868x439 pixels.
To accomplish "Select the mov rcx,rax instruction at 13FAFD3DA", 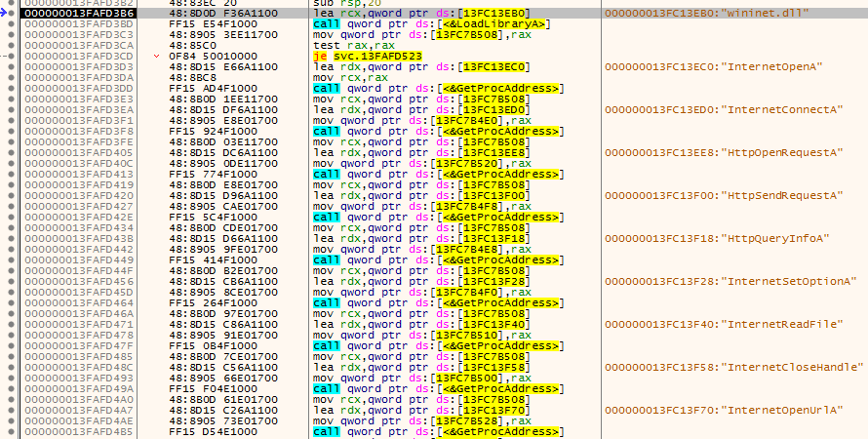I will click(x=350, y=77).
